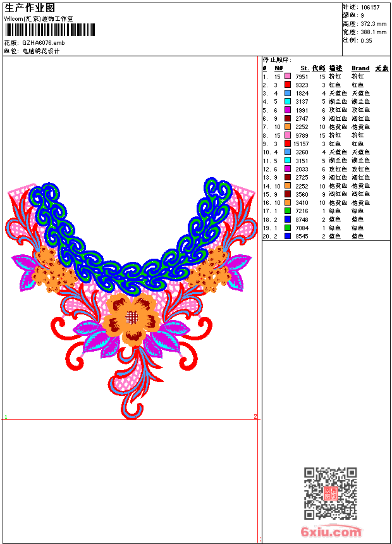The image size is (392, 544).
Task: Select the stitch count 1824
Action: [x=302, y=94]
